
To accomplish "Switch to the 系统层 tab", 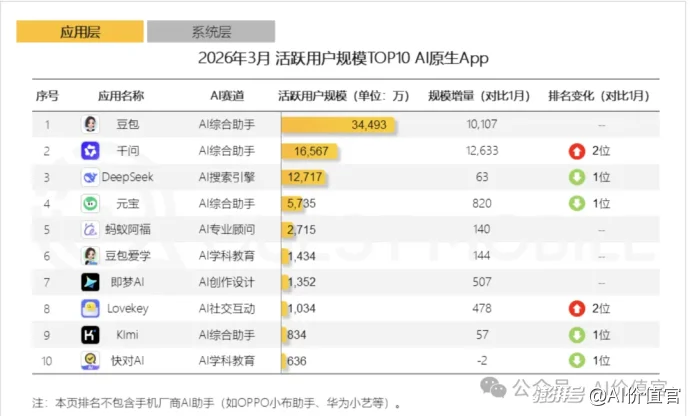I will [211, 32].
